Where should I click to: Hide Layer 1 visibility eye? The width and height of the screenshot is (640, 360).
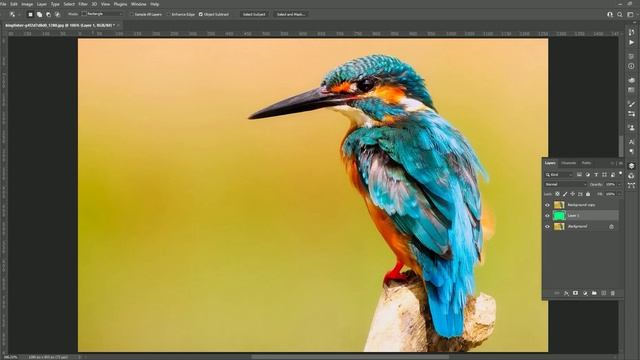(547, 216)
